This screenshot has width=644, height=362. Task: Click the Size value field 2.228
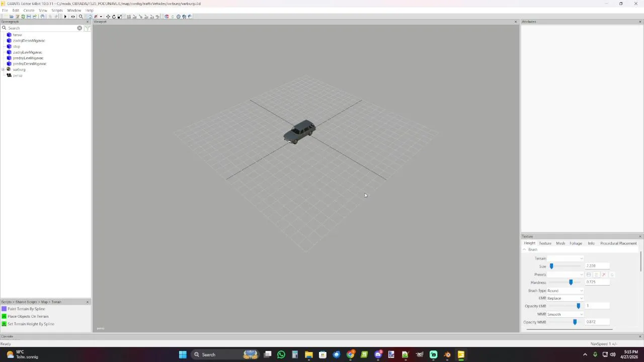click(597, 266)
